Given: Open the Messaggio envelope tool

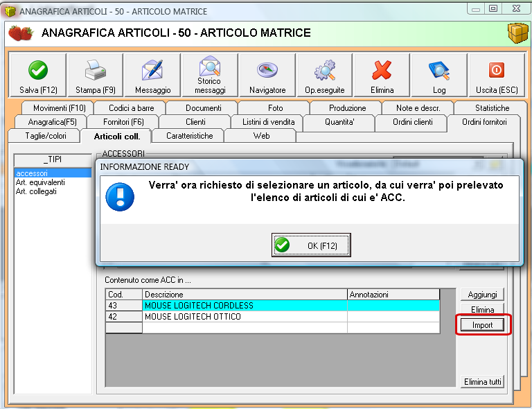Looking at the screenshot, I should tap(152, 76).
